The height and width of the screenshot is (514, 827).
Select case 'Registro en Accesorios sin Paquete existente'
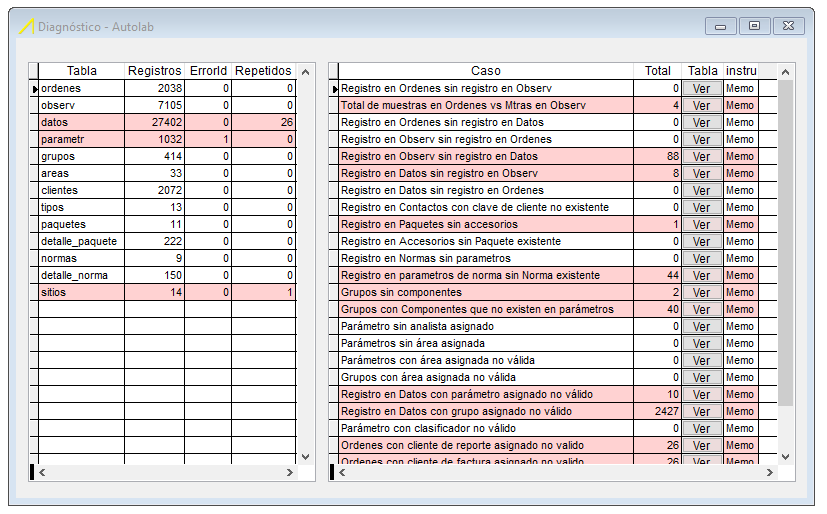pos(486,241)
